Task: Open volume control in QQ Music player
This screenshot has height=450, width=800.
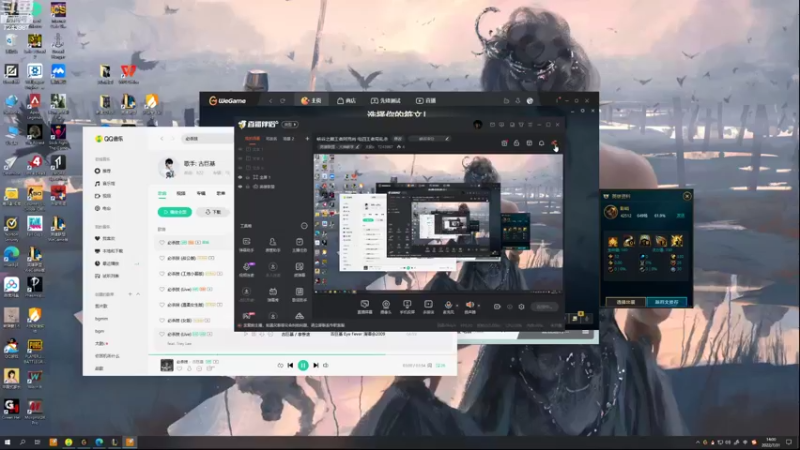Action: 326,365
